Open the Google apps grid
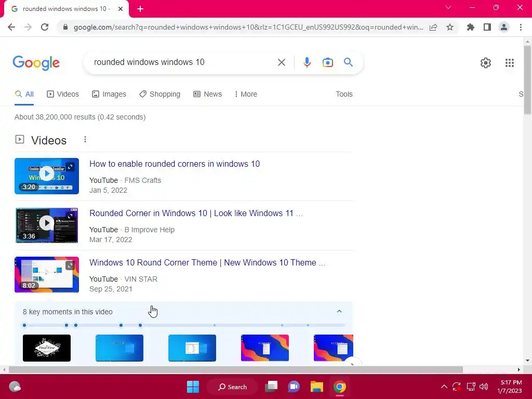Image resolution: width=532 pixels, height=399 pixels. 509,63
